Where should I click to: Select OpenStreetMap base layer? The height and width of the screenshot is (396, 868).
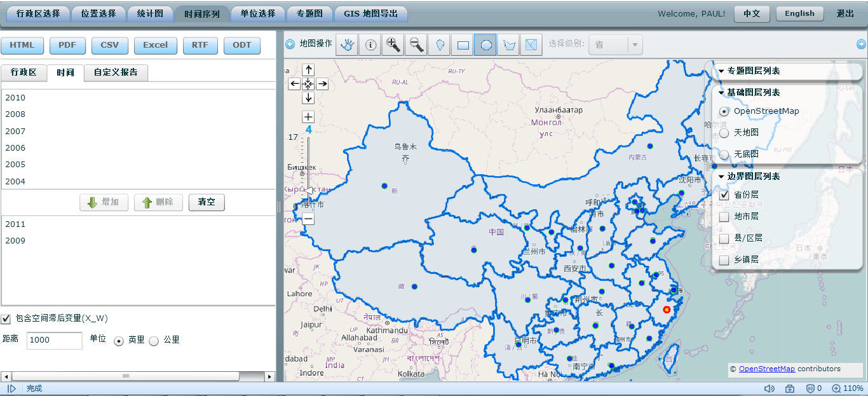click(724, 111)
